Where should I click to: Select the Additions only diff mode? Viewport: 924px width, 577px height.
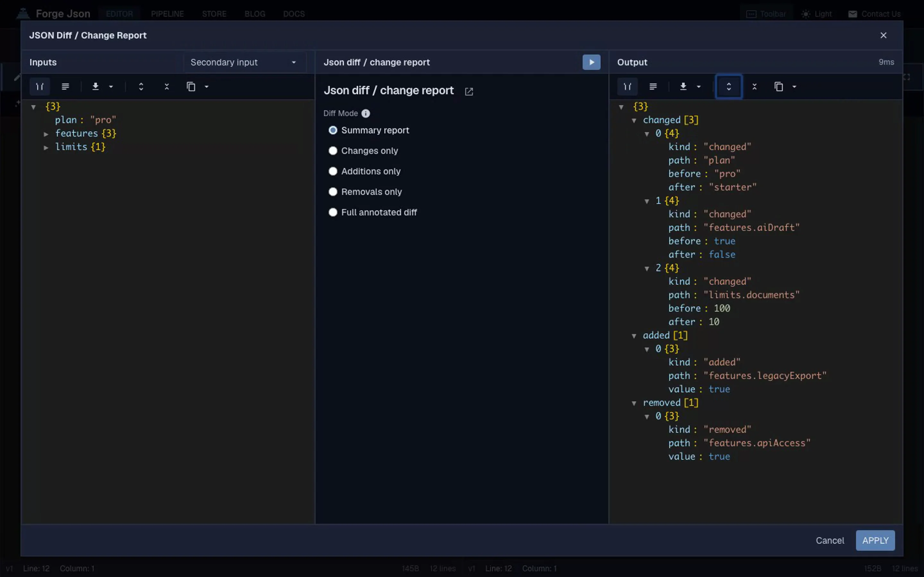click(333, 171)
